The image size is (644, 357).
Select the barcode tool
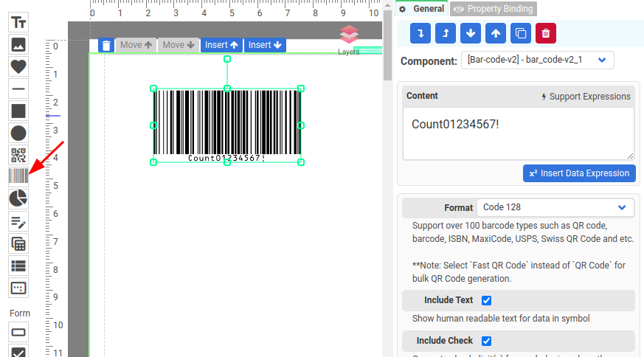click(18, 176)
